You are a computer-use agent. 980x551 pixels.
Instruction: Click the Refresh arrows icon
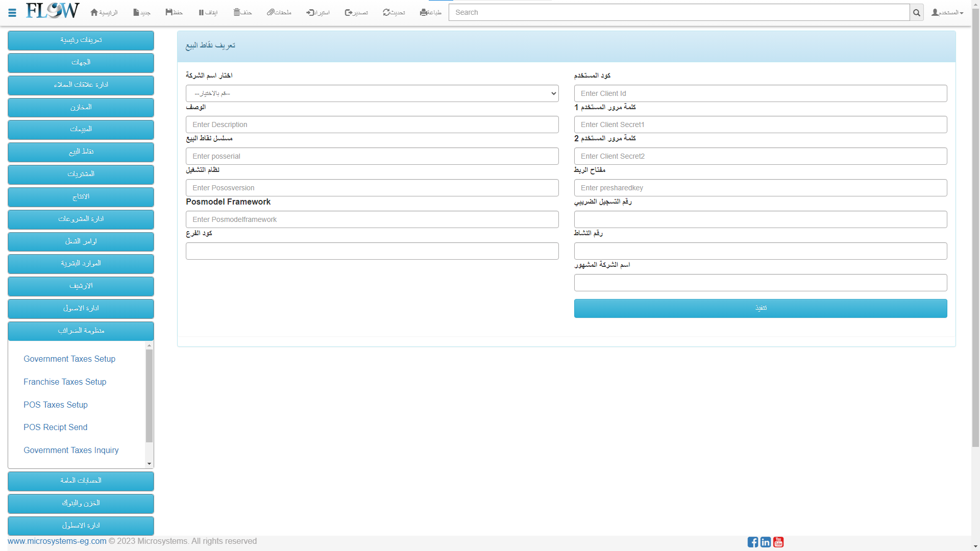tap(386, 12)
